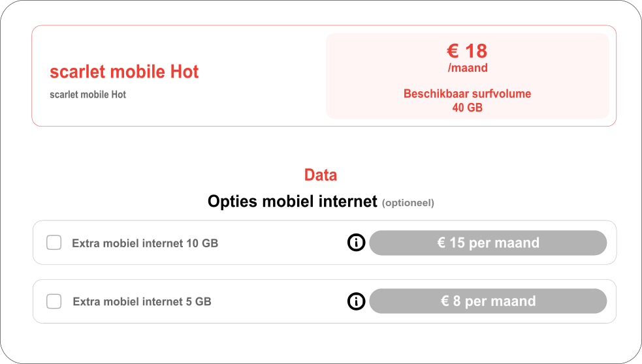Click the Opties mobiel internet heading

[x=293, y=201]
